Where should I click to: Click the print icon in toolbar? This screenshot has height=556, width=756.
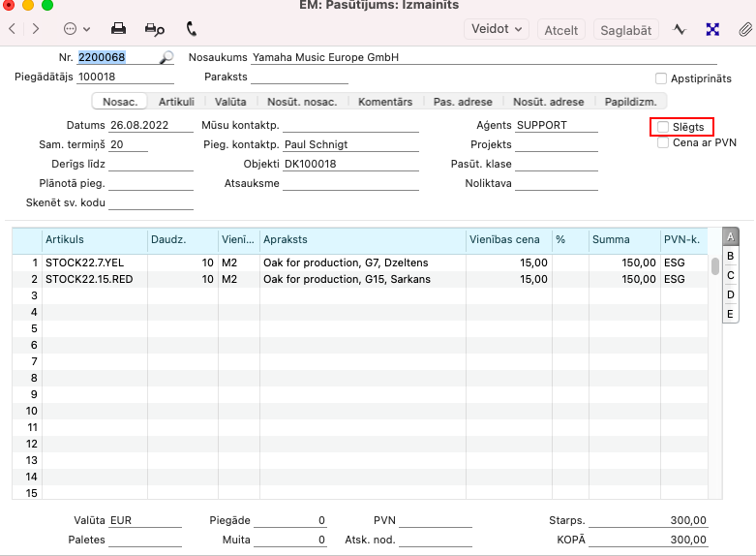click(118, 29)
